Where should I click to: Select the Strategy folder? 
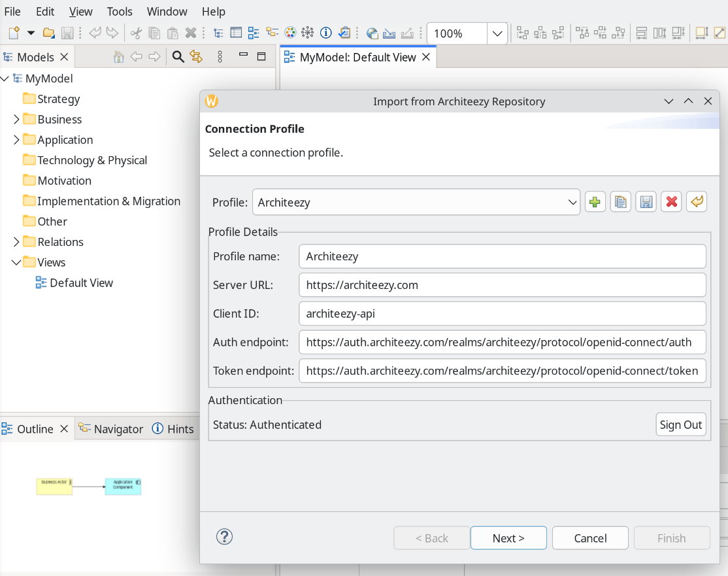pos(59,99)
